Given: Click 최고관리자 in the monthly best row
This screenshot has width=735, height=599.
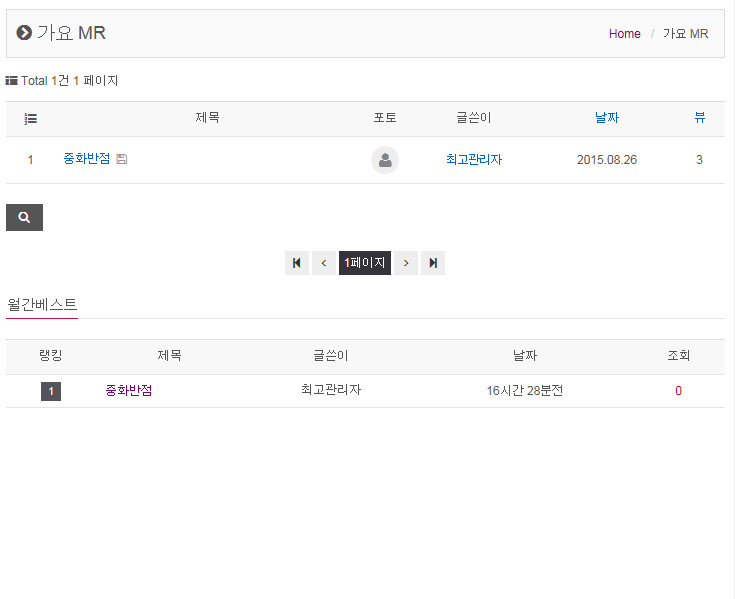Looking at the screenshot, I should (331, 389).
